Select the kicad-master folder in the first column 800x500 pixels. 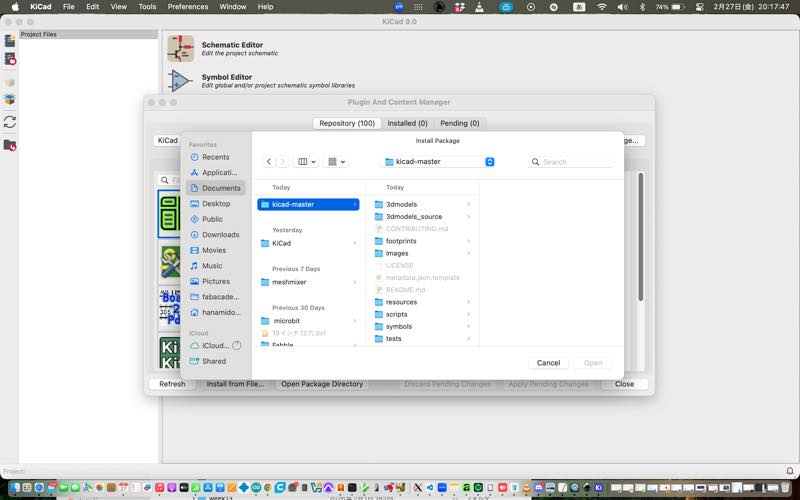click(308, 204)
